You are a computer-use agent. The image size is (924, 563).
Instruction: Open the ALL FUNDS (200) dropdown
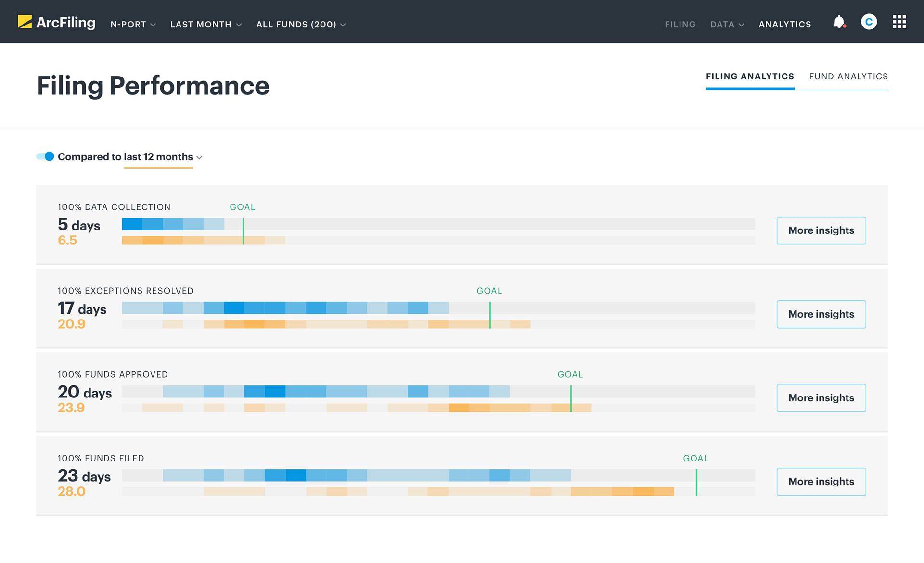[x=301, y=24]
